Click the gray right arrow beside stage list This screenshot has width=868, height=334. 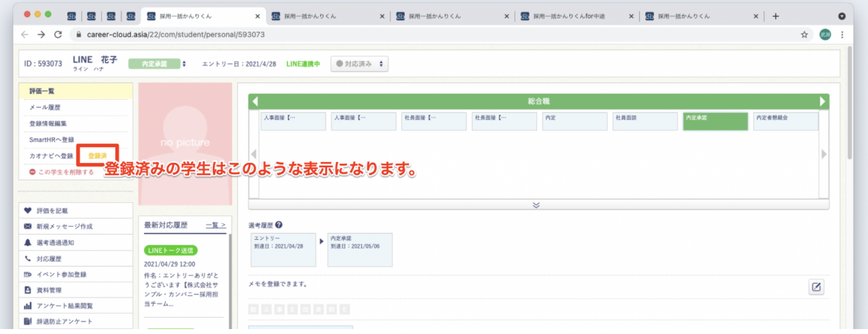point(824,154)
